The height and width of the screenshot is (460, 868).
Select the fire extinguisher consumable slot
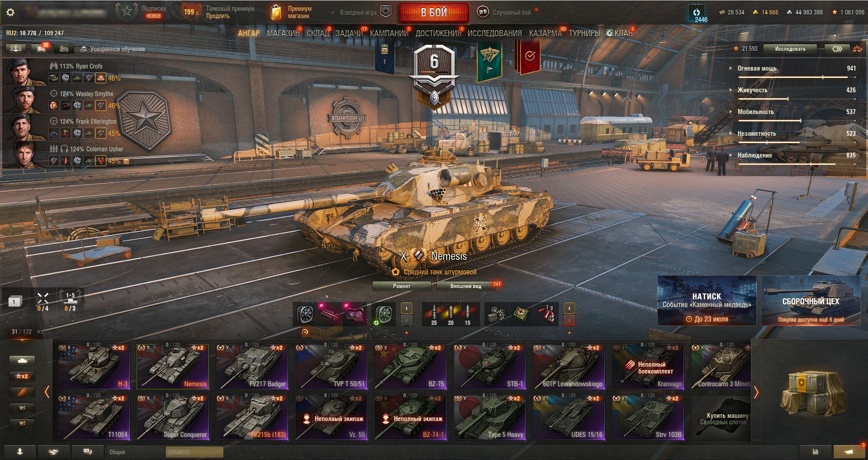click(546, 314)
